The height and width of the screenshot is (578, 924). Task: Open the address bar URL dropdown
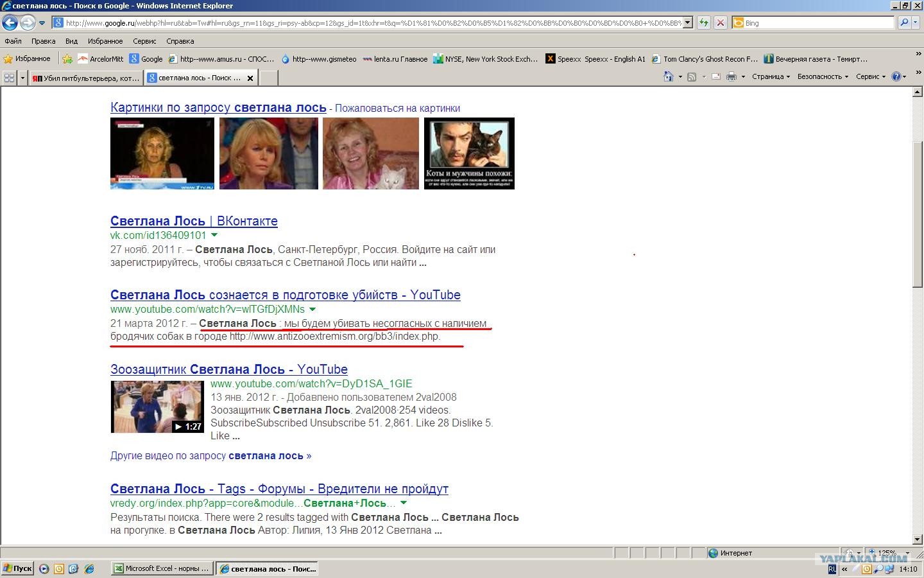coord(688,22)
